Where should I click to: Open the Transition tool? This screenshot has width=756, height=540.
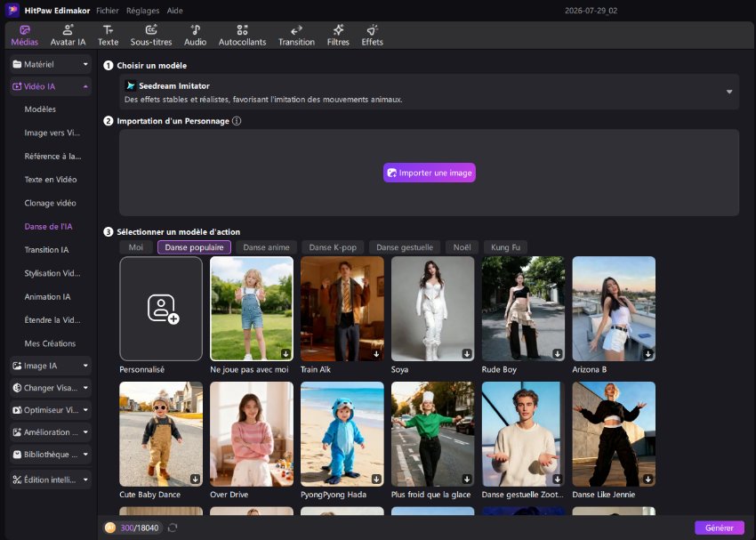coord(296,36)
